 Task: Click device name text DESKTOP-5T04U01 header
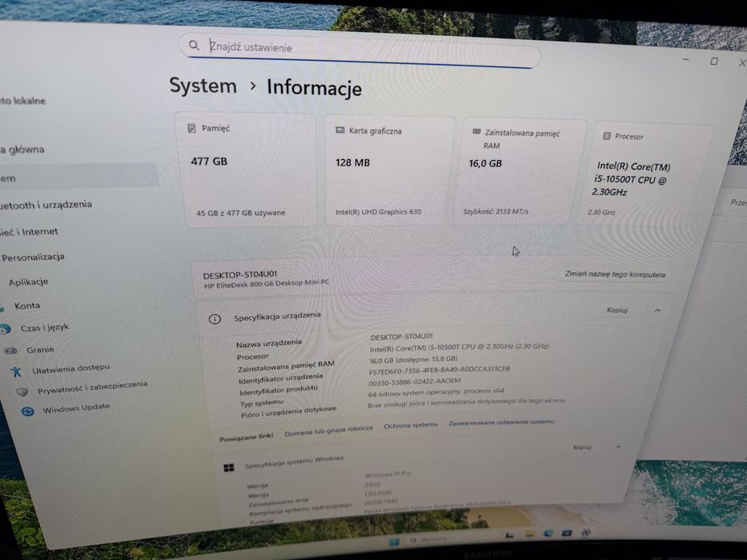pyautogui.click(x=239, y=274)
